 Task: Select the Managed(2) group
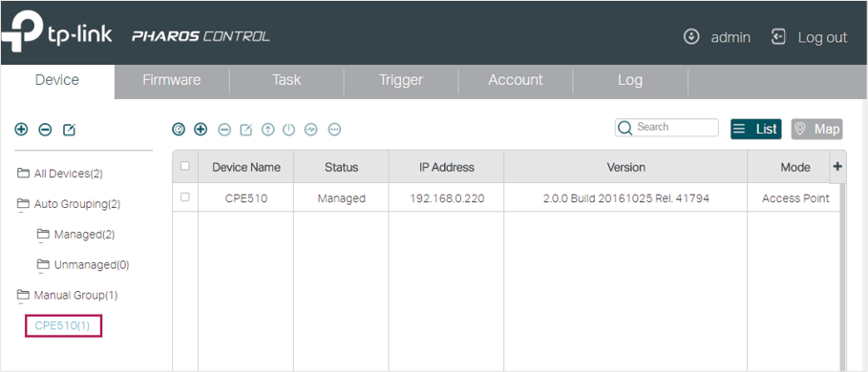[x=75, y=235]
